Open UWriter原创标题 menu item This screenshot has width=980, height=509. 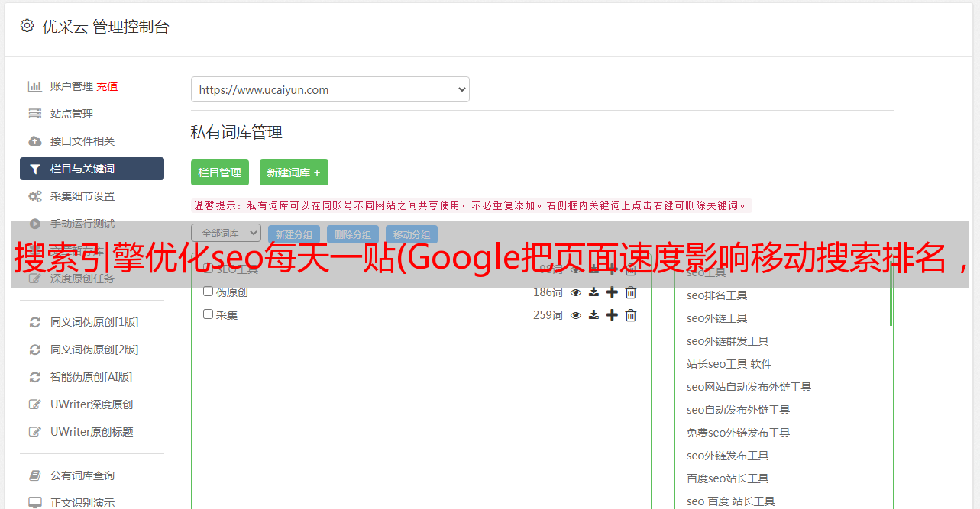coord(92,432)
